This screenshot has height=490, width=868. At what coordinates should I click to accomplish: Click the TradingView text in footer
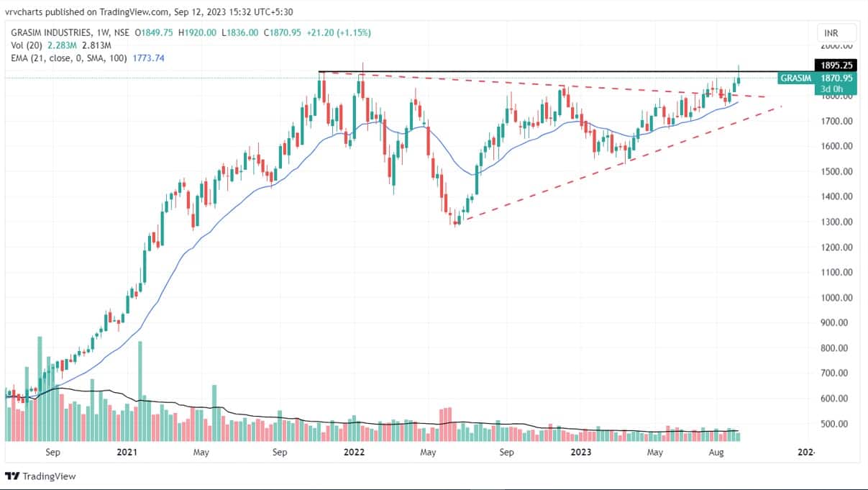[49, 476]
